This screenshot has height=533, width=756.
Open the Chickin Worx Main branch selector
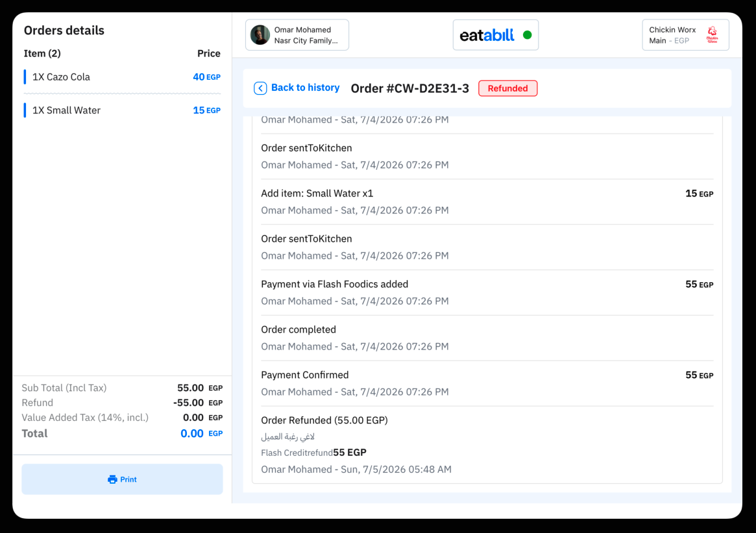[686, 35]
